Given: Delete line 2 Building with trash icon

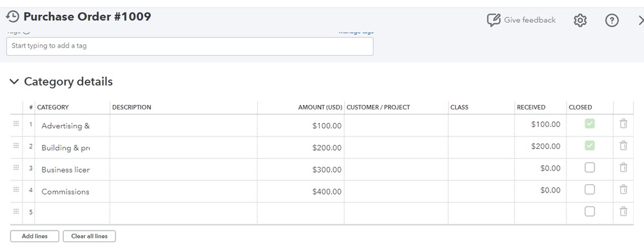Looking at the screenshot, I should click(x=623, y=146).
